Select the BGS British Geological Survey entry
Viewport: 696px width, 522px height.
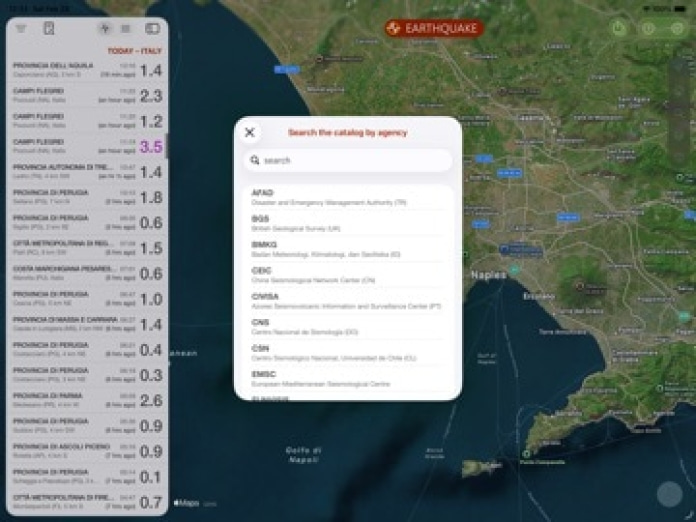348,223
